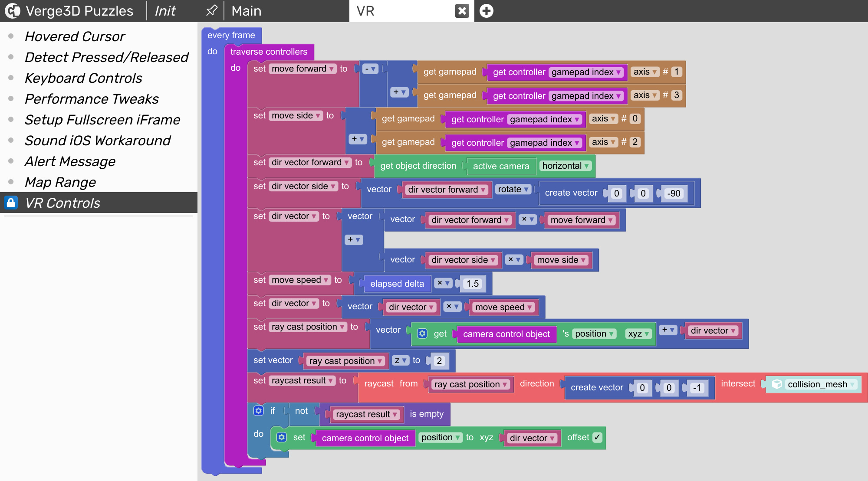Click the value 2 in set vector block
The height and width of the screenshot is (481, 868).
(439, 361)
